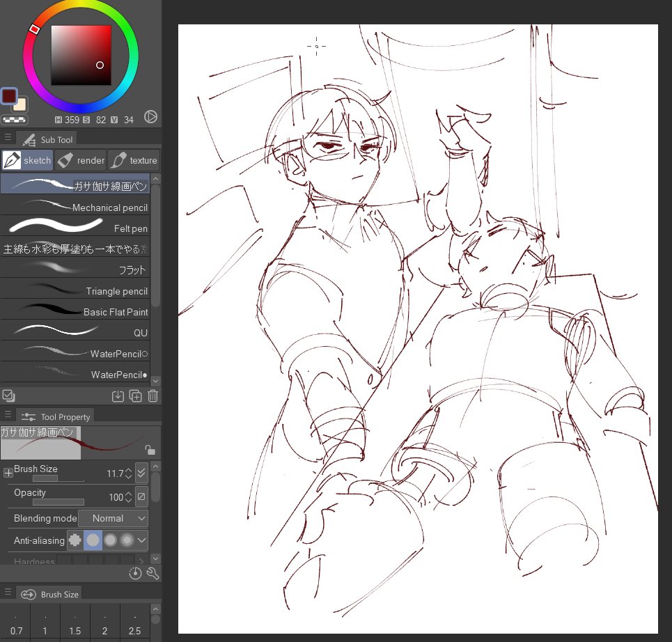Select the ガサ伽サ線画ペン brush
Viewport: 672px width, 642px height.
pyautogui.click(x=75, y=185)
